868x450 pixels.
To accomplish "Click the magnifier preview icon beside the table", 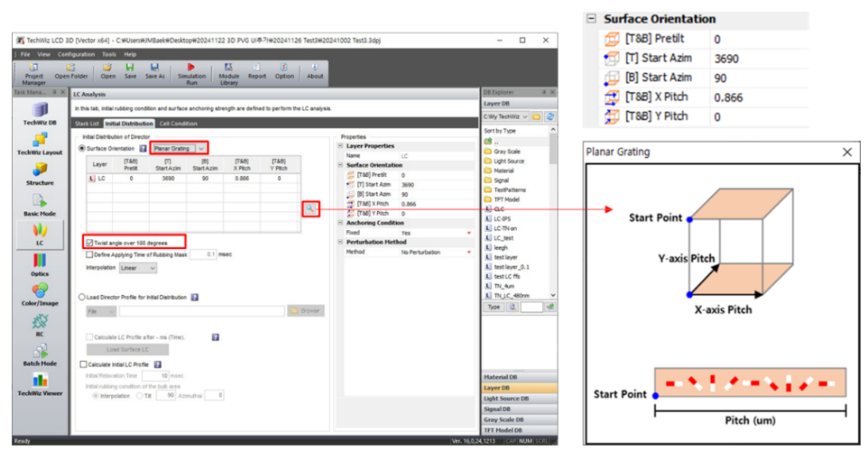I will pos(309,208).
